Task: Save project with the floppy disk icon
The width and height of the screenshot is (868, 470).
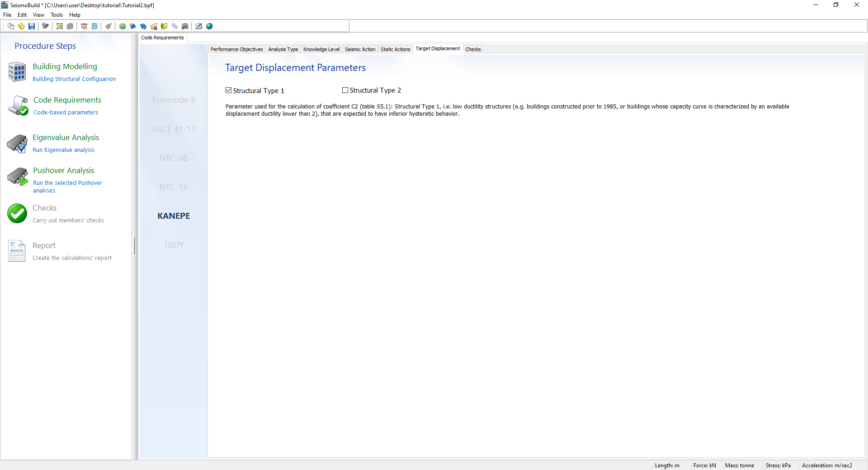Action: click(32, 26)
